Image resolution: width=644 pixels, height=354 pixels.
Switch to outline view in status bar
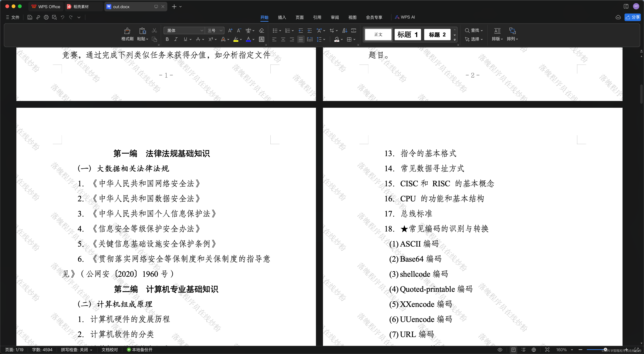pyautogui.click(x=524, y=350)
